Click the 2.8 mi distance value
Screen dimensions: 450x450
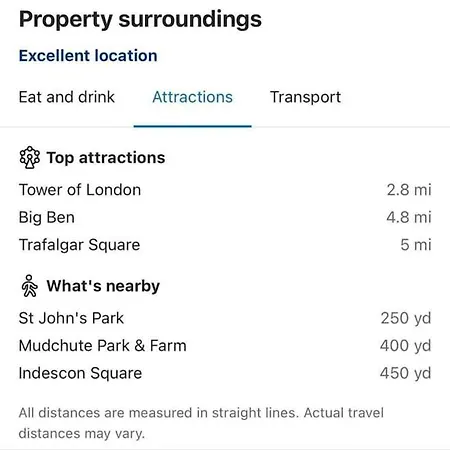point(409,190)
